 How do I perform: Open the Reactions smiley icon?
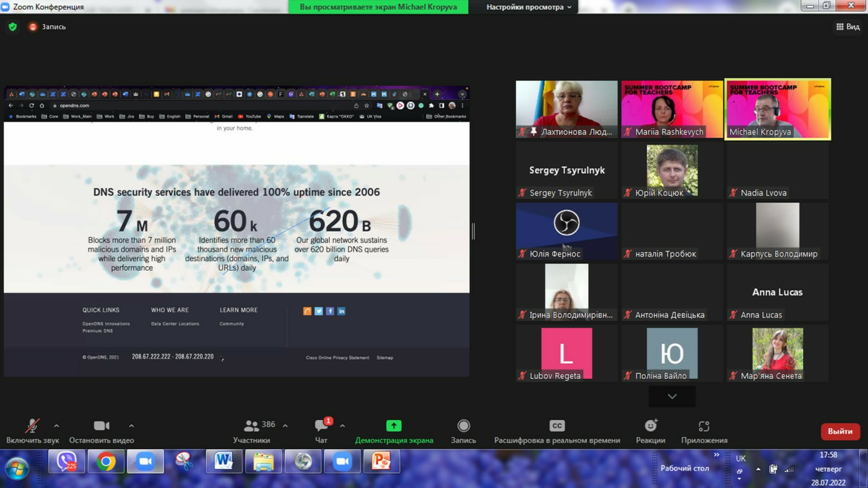click(x=650, y=426)
